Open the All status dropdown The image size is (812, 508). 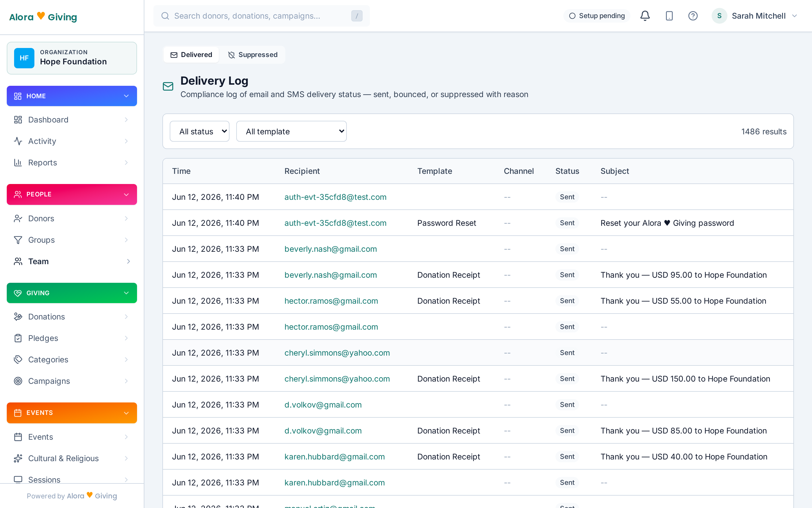coord(199,131)
